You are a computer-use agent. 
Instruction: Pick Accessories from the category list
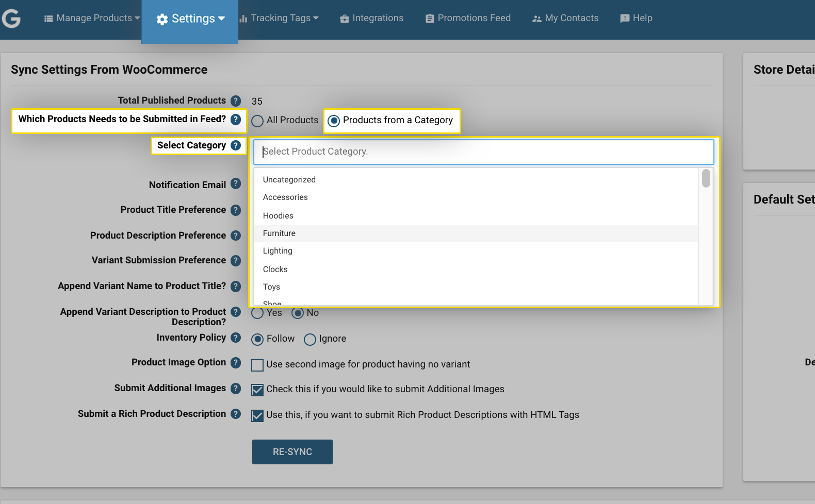coord(476,197)
